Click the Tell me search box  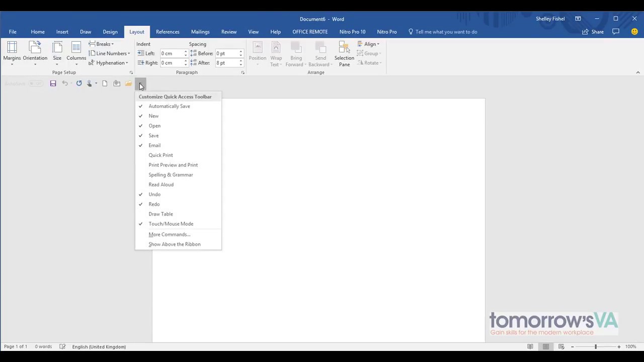point(443,32)
